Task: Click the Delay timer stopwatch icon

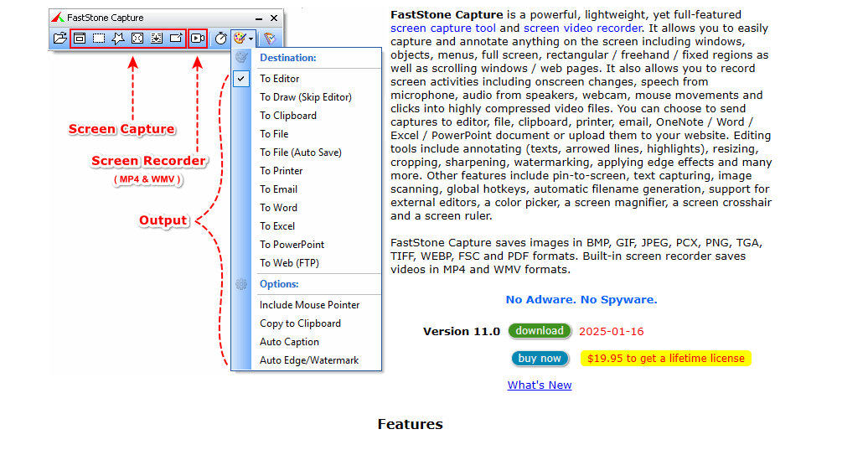Action: tap(221, 39)
